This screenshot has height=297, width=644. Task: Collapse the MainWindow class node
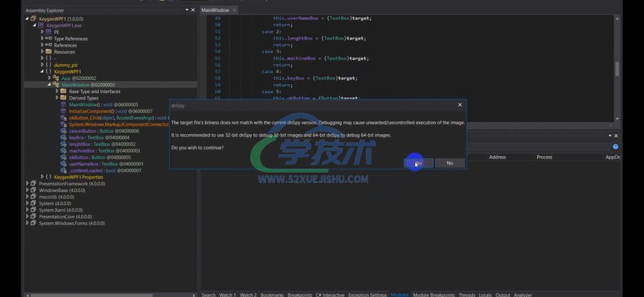pyautogui.click(x=49, y=85)
